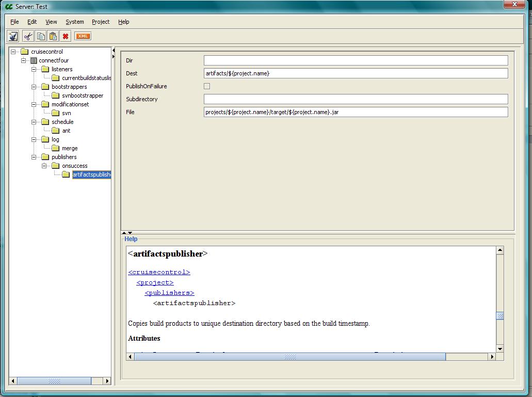This screenshot has width=532, height=397.
Task: Collapse the cruisecontrol root node
Action: (x=13, y=52)
